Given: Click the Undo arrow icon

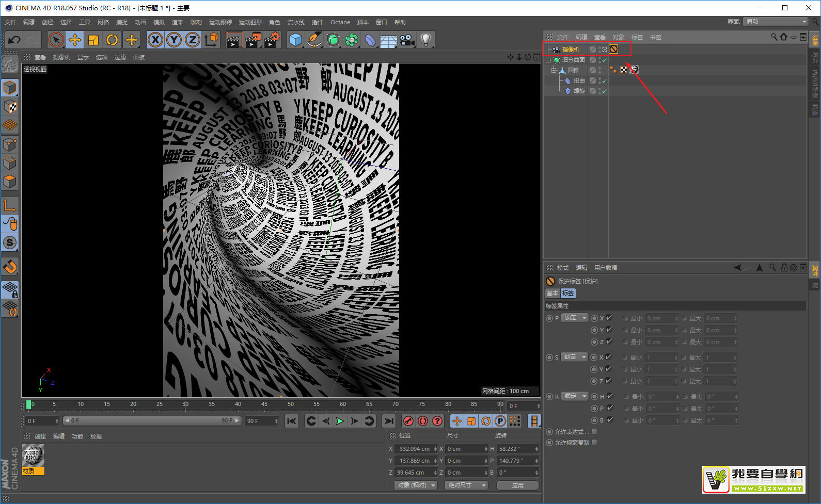Looking at the screenshot, I should click(14, 40).
